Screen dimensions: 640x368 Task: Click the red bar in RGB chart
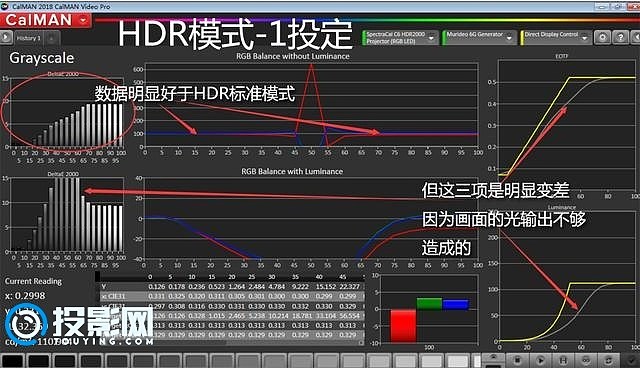click(403, 326)
